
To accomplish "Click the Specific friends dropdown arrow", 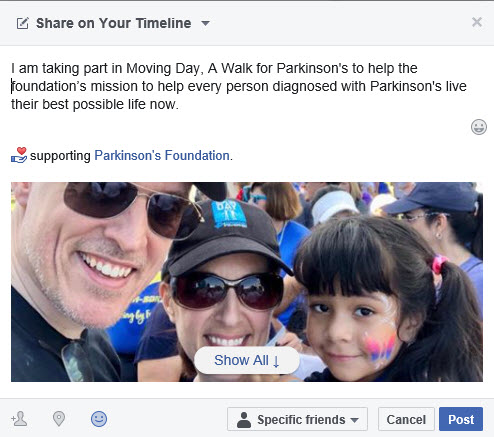I will pyautogui.click(x=355, y=420).
